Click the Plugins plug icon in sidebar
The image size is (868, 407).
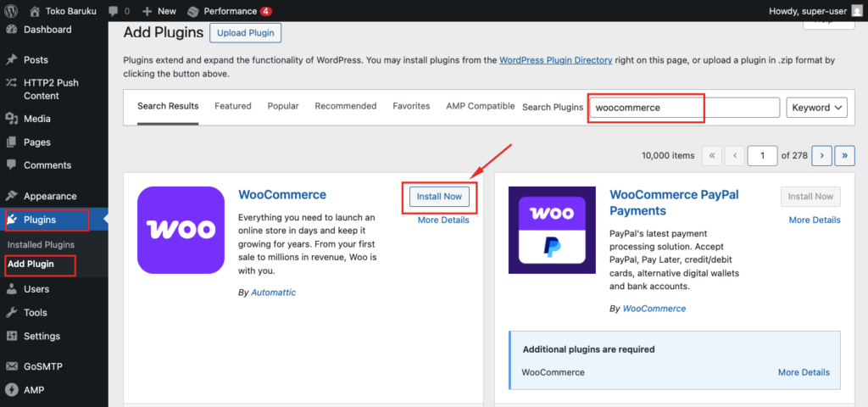[12, 220]
